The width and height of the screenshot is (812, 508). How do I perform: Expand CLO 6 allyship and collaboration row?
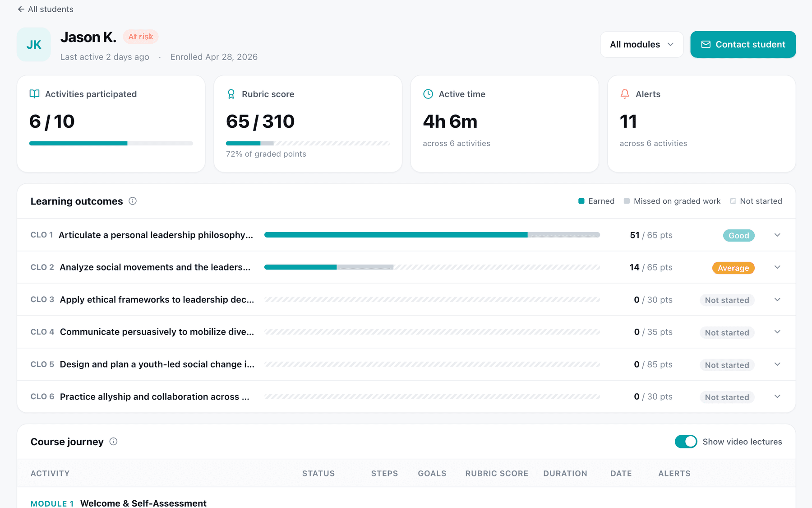tap(777, 396)
